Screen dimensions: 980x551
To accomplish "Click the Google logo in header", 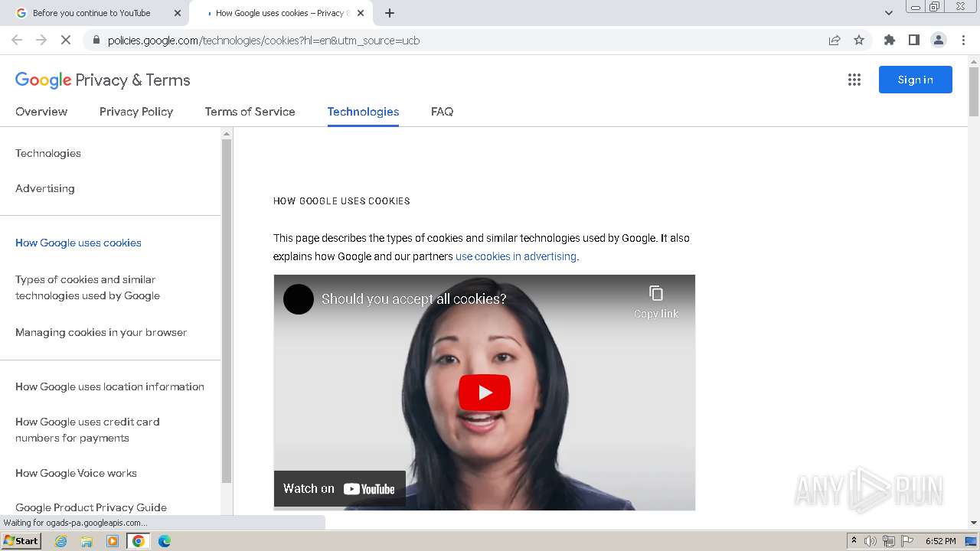I will coord(44,80).
